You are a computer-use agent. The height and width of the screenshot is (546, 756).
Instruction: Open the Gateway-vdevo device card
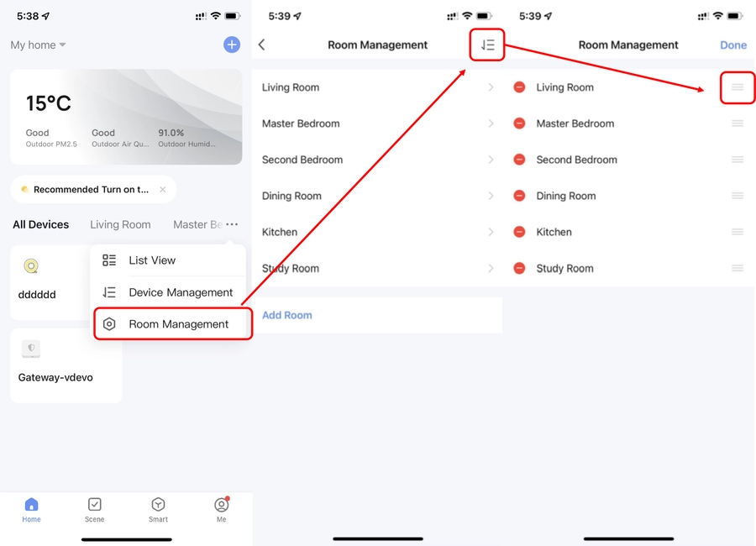tap(66, 365)
